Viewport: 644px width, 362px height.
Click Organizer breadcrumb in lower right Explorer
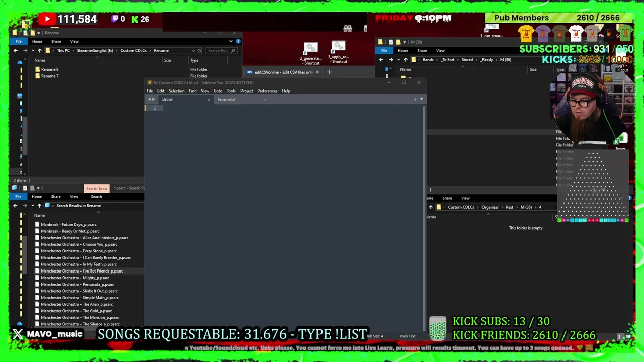[x=490, y=207]
